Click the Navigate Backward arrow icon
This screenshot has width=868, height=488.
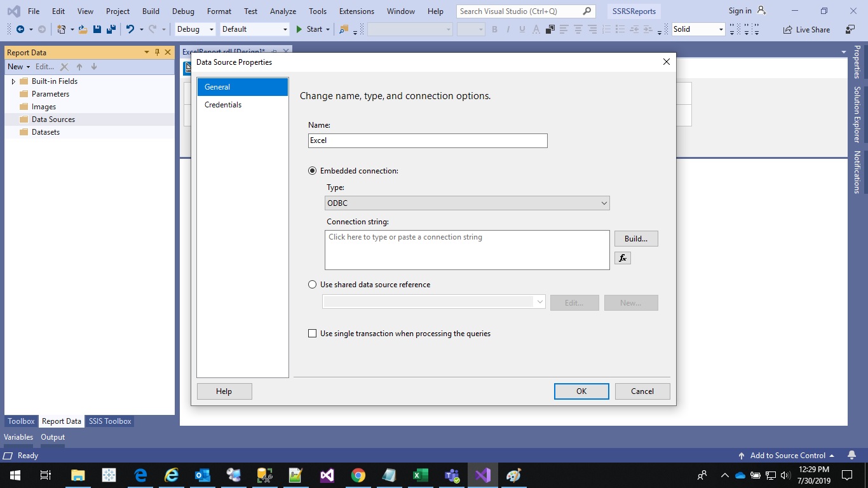(x=20, y=29)
